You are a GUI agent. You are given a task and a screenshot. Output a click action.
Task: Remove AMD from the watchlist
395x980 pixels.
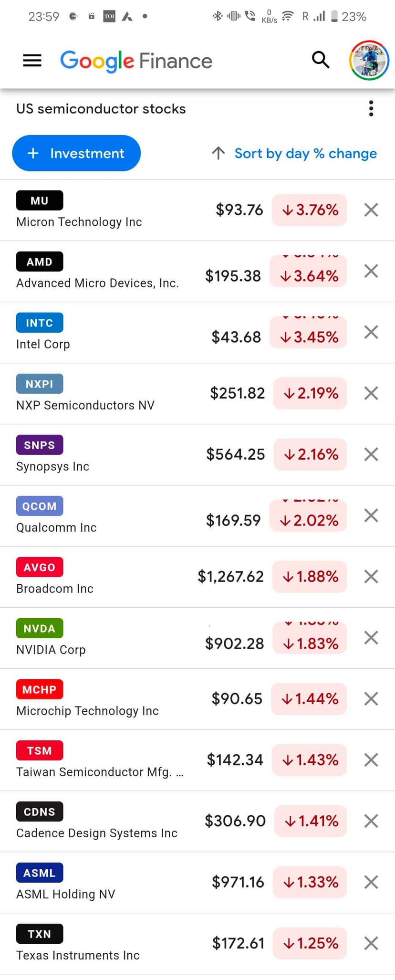coord(371,271)
